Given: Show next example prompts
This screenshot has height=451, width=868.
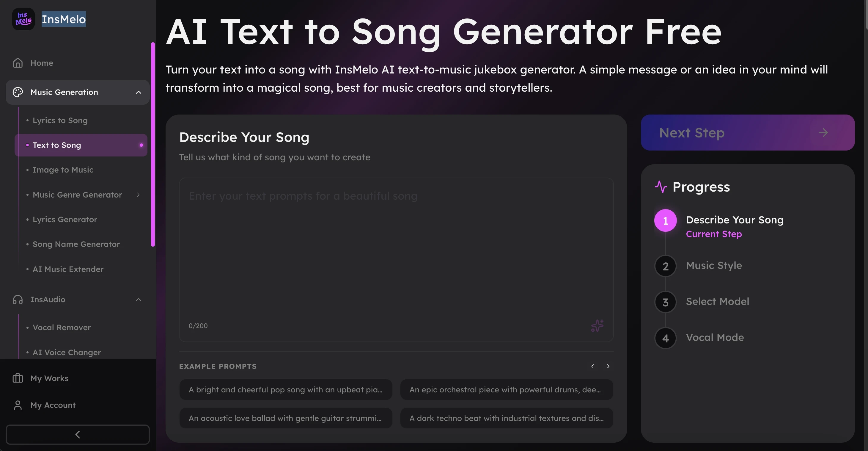Looking at the screenshot, I should point(608,366).
